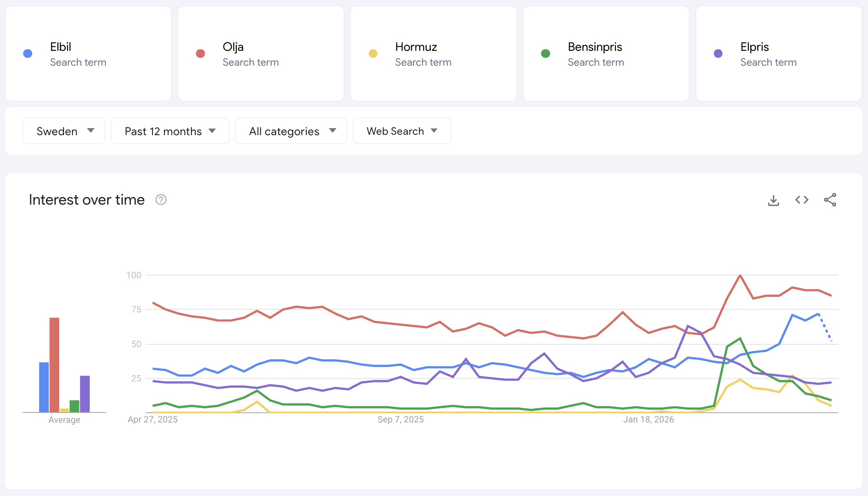Open the Sweden region dropdown
The width and height of the screenshot is (868, 496).
[64, 131]
